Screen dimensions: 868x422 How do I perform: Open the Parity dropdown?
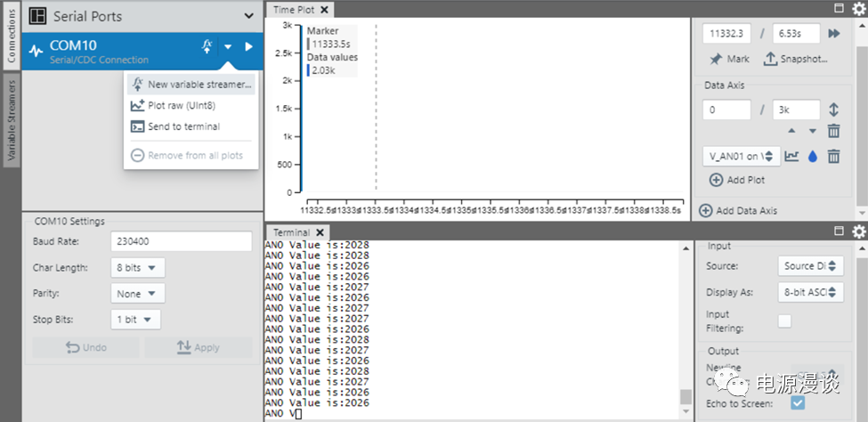(x=138, y=294)
